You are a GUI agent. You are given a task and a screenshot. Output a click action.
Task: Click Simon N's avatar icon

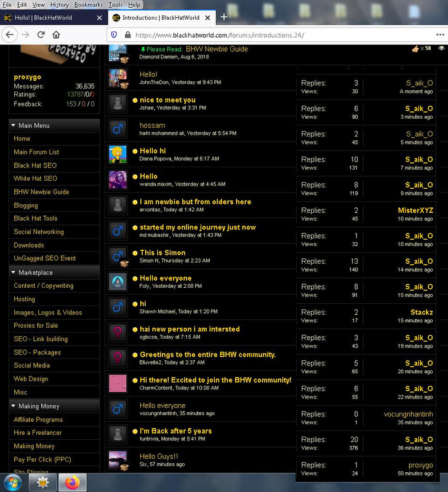click(118, 256)
